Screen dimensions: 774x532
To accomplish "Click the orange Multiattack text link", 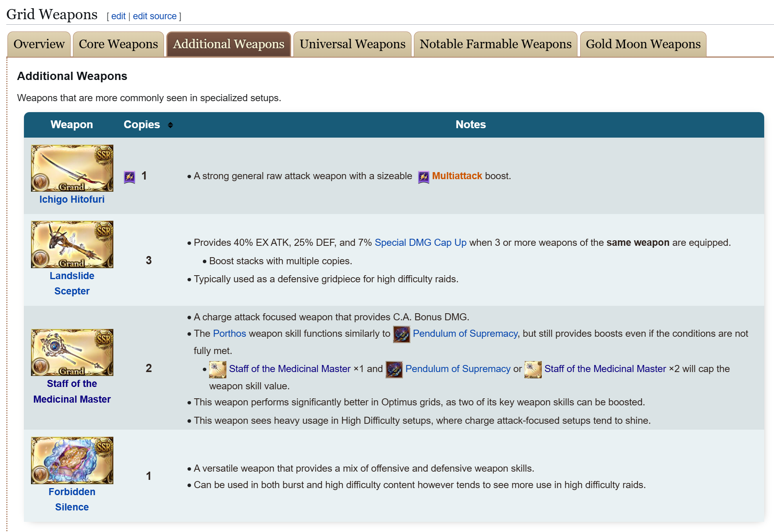I will (457, 176).
